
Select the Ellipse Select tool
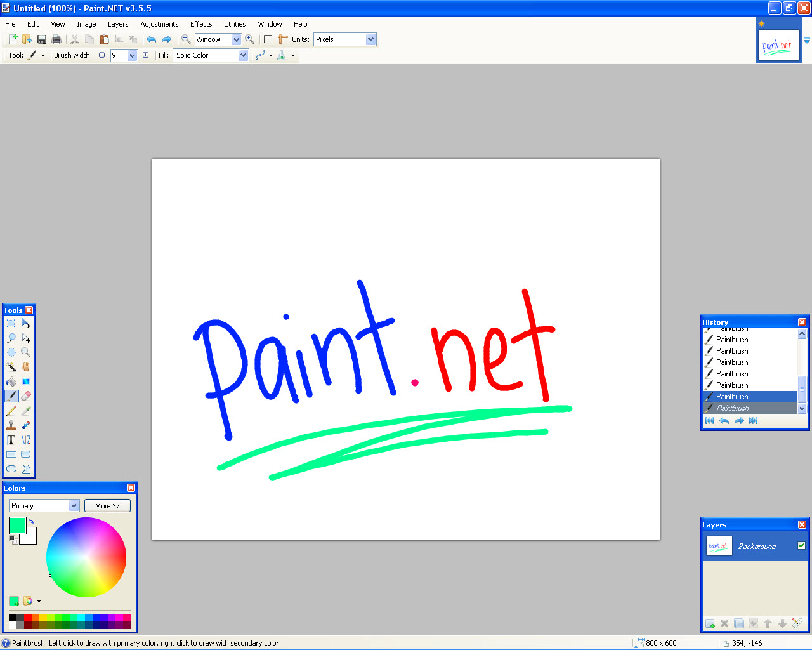click(x=11, y=352)
